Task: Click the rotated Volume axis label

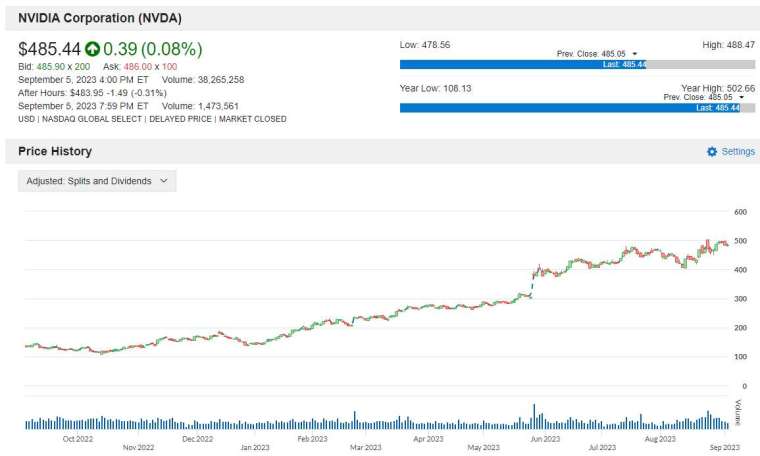Action: 738,412
